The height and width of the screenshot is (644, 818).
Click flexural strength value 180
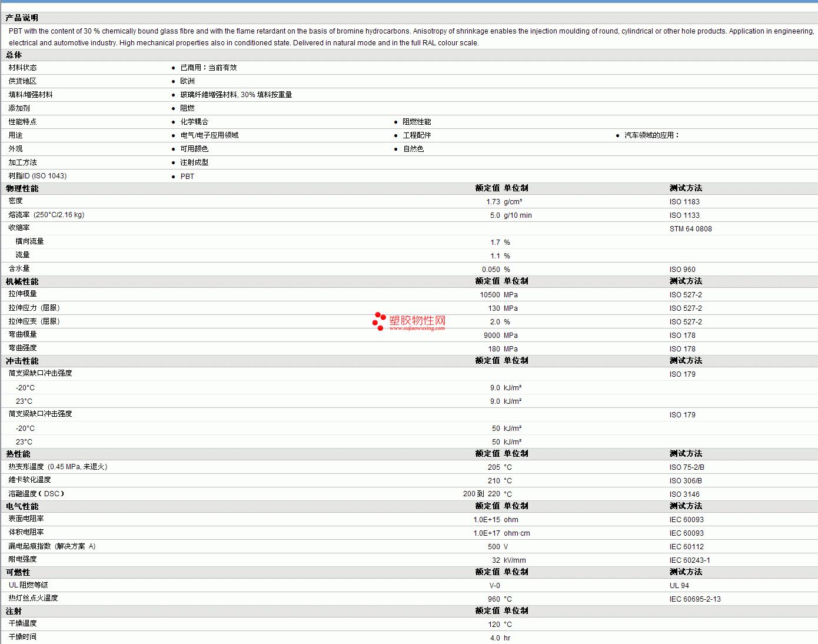494,349
